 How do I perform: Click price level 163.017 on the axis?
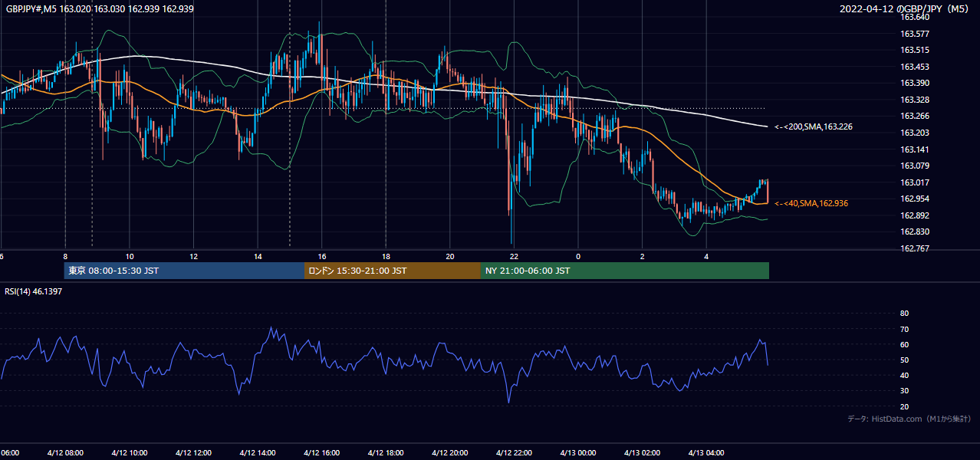click(914, 182)
